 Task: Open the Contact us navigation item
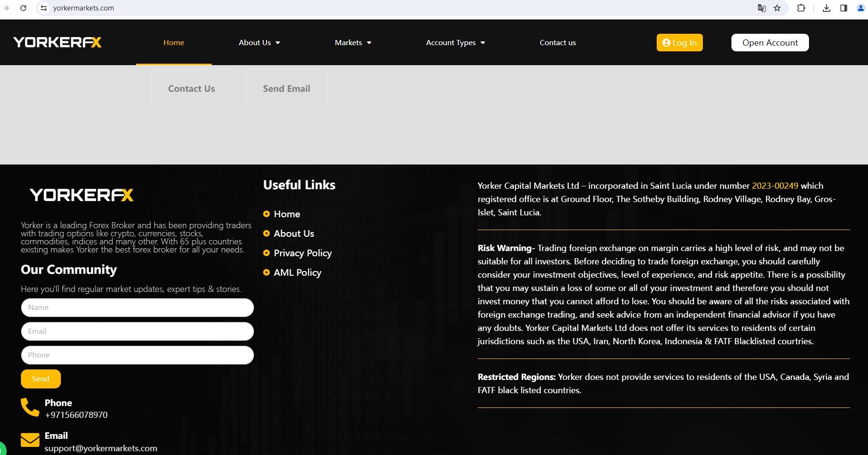(x=558, y=42)
